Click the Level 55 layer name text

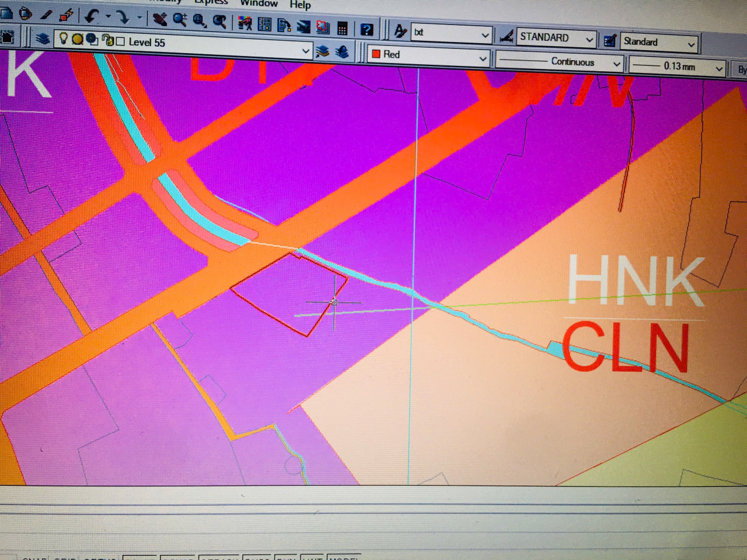coord(147,43)
